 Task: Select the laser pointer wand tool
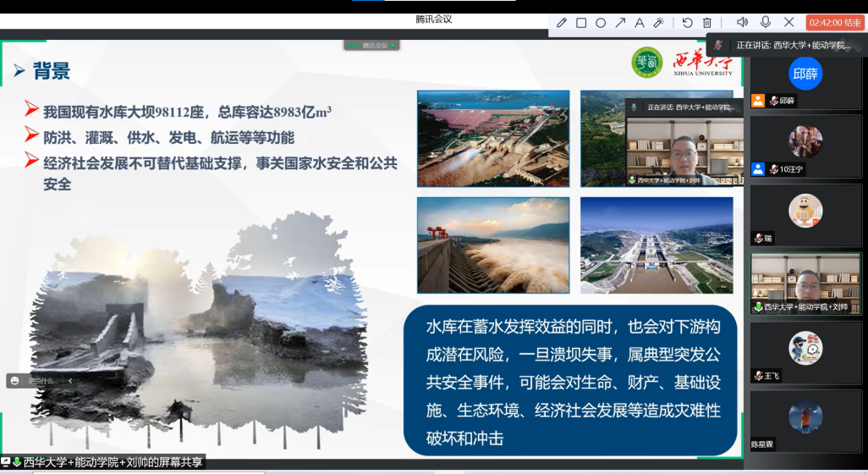coord(659,23)
